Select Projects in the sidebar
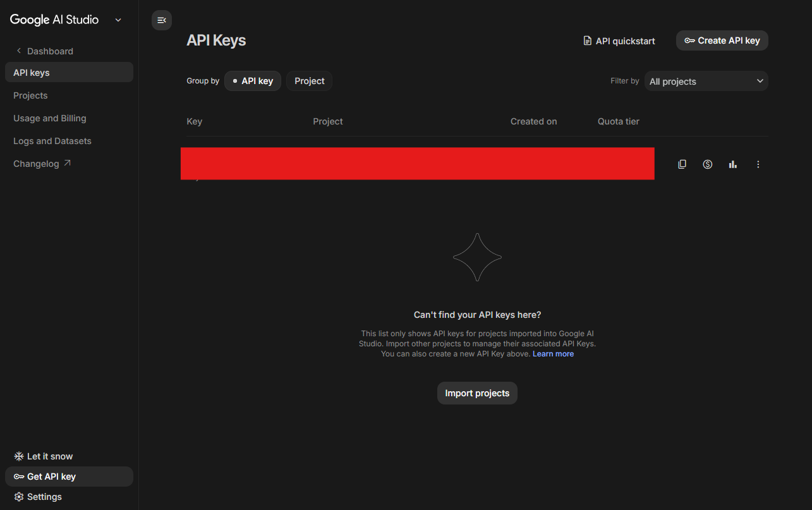This screenshot has width=812, height=510. point(30,95)
